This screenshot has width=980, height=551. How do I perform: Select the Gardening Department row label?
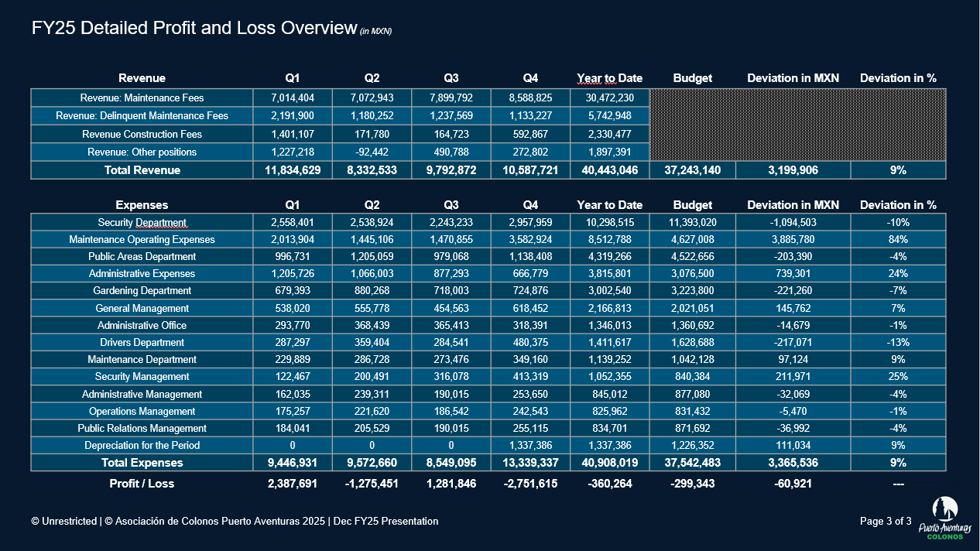[x=142, y=291]
